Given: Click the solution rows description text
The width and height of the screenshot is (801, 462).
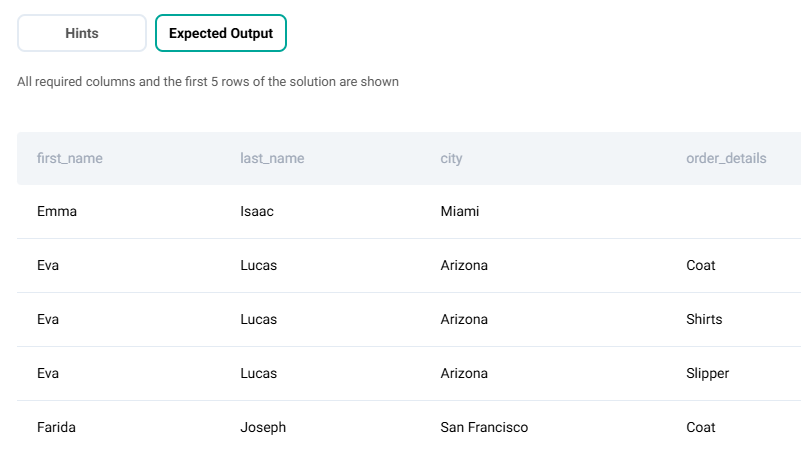Looking at the screenshot, I should [208, 82].
